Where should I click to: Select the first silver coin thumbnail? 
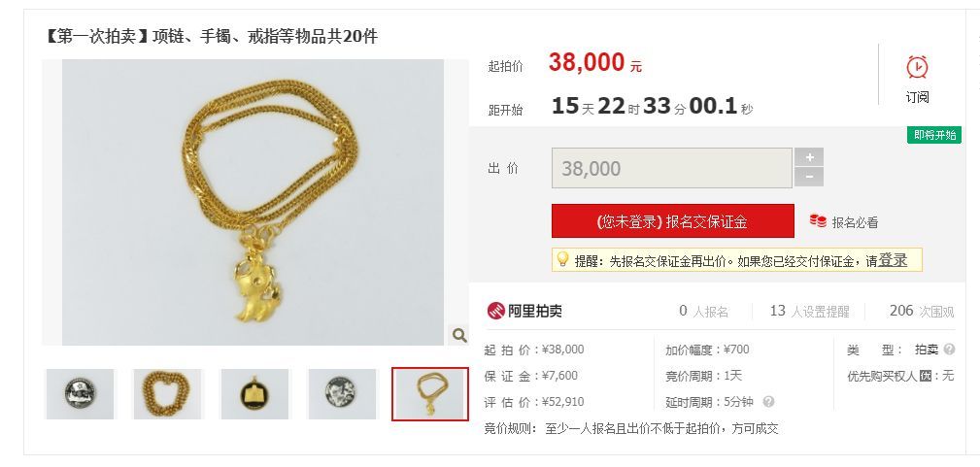(80, 394)
